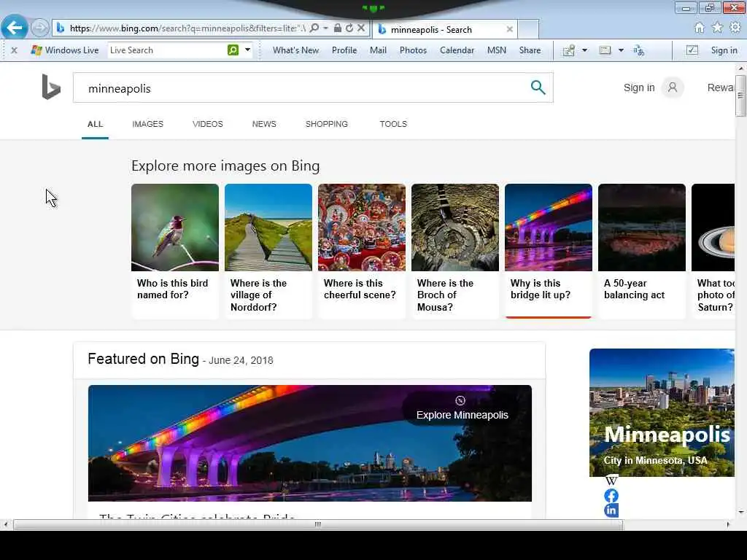Expand the dropdown beside the window icon

(x=621, y=50)
